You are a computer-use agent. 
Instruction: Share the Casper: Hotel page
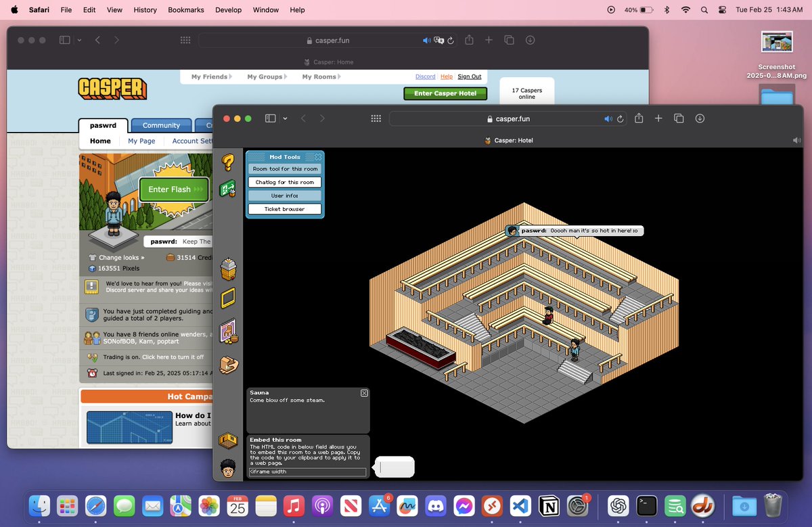[x=639, y=118]
